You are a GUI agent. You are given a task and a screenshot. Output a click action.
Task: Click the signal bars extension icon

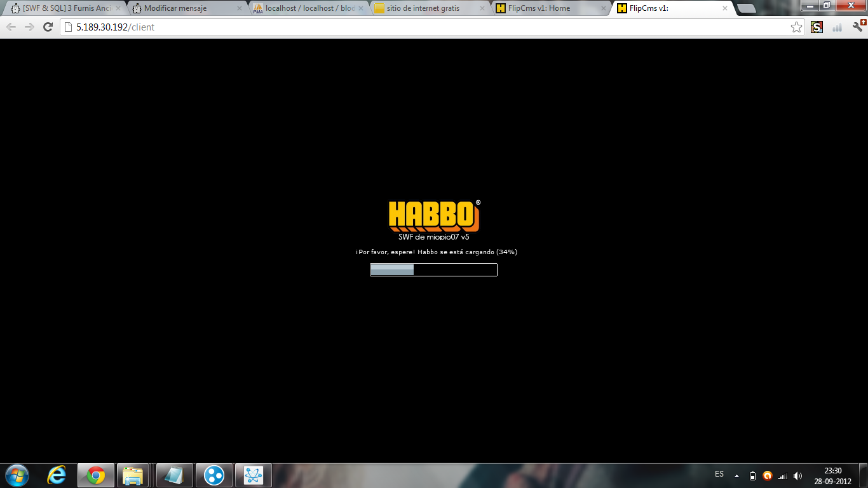click(837, 27)
